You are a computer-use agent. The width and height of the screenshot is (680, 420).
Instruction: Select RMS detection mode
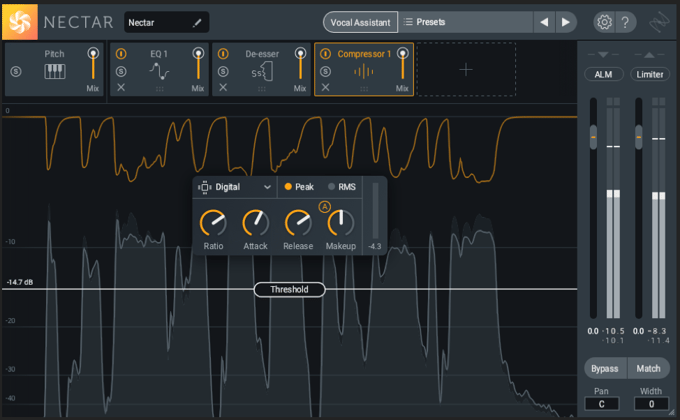[342, 187]
